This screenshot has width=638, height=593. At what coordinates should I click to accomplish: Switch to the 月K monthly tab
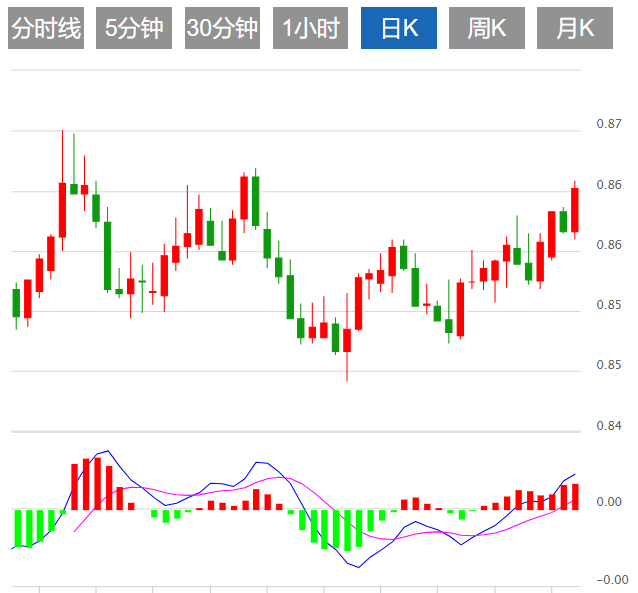575,28
